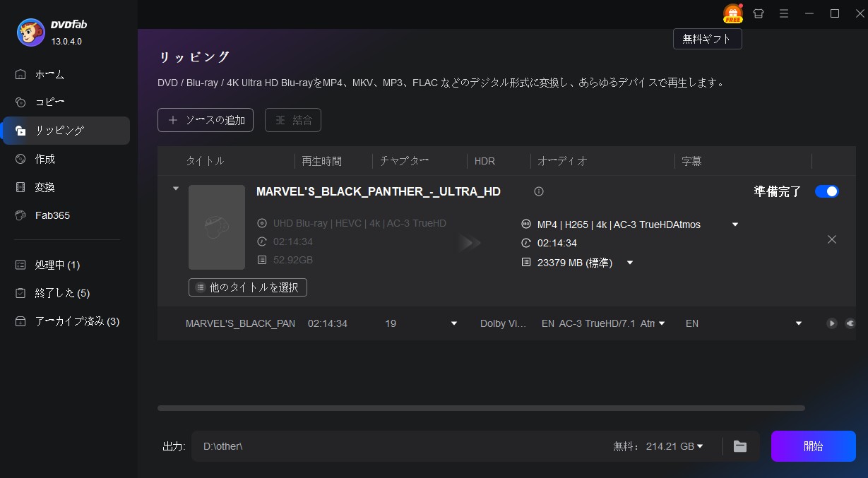Click the disc cover thumbnail

tap(217, 227)
